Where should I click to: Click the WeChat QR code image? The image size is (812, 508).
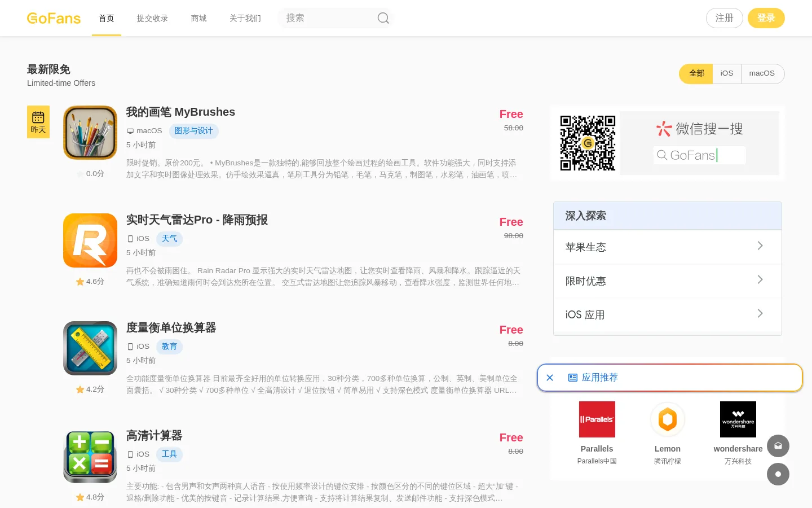tap(588, 143)
